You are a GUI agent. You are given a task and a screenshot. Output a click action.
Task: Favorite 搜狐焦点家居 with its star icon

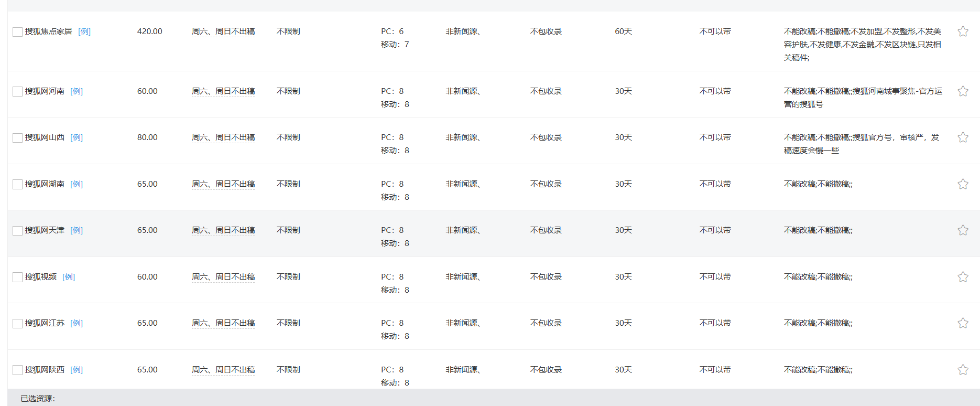coord(963,31)
